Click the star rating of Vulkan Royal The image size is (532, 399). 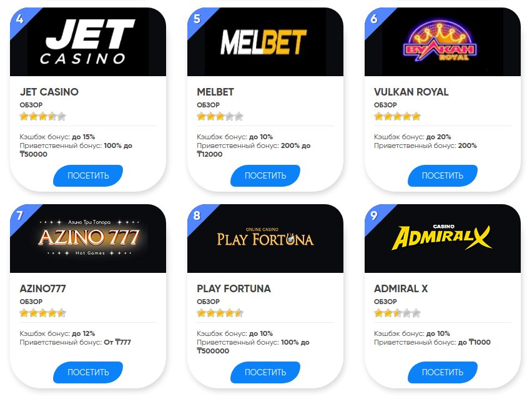(397, 117)
